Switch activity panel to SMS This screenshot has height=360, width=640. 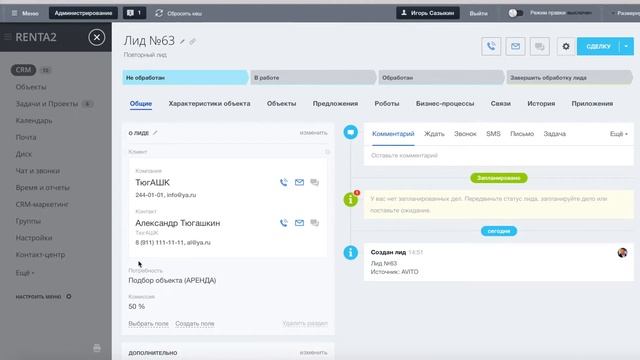click(x=493, y=134)
